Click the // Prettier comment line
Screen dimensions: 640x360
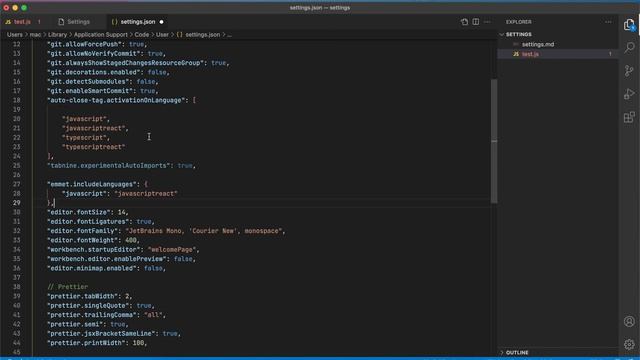(67, 287)
